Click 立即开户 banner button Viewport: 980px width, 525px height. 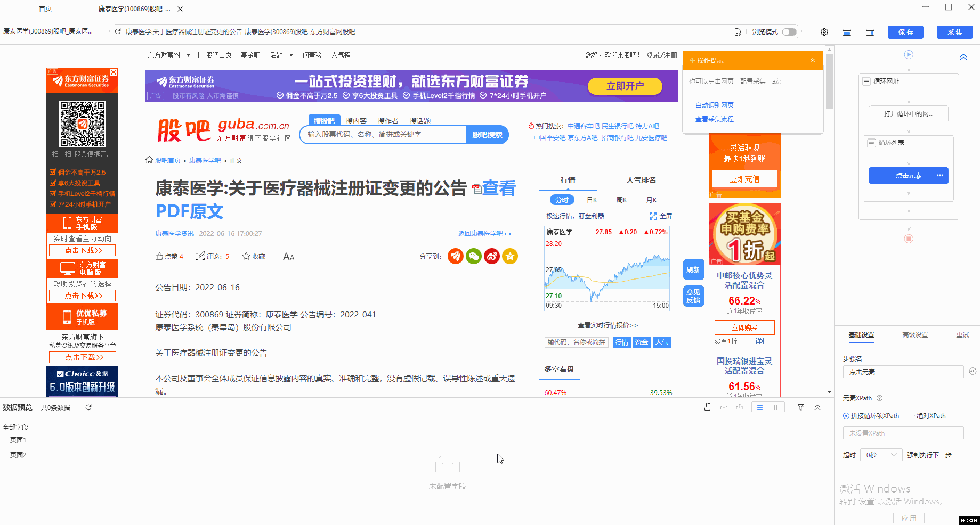tap(625, 86)
